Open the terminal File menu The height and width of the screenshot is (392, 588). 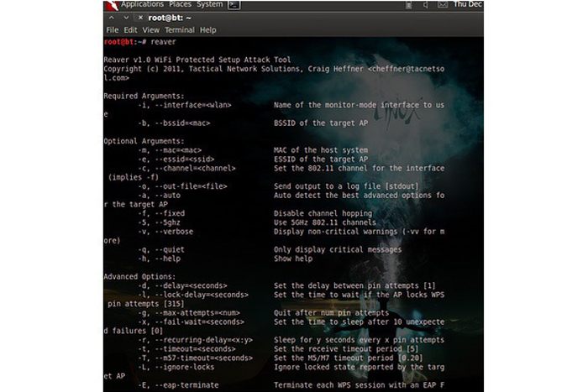pos(112,30)
